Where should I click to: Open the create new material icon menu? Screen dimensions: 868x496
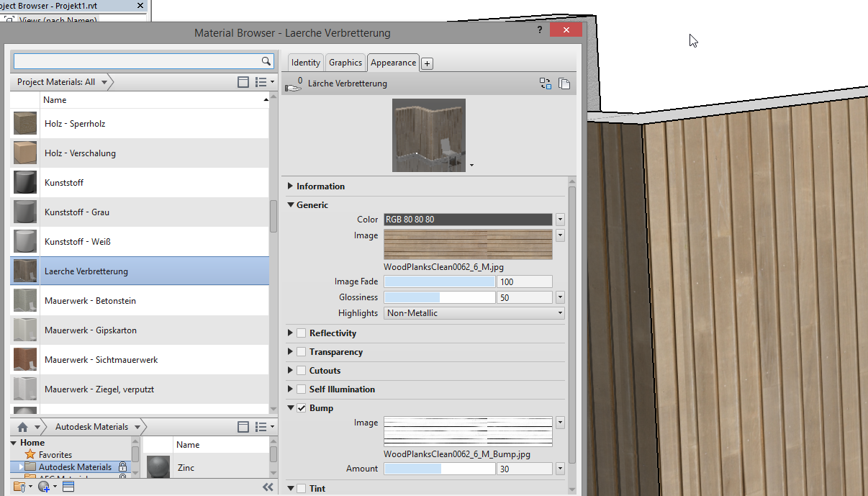point(48,487)
